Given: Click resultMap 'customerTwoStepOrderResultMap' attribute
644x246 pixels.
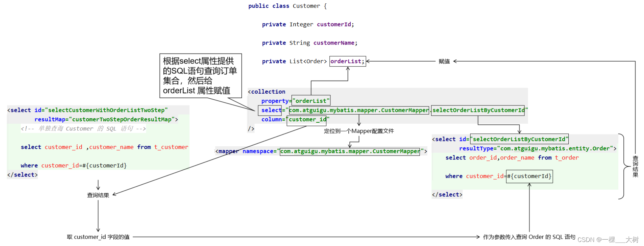Looking at the screenshot, I should pyautogui.click(x=106, y=119).
